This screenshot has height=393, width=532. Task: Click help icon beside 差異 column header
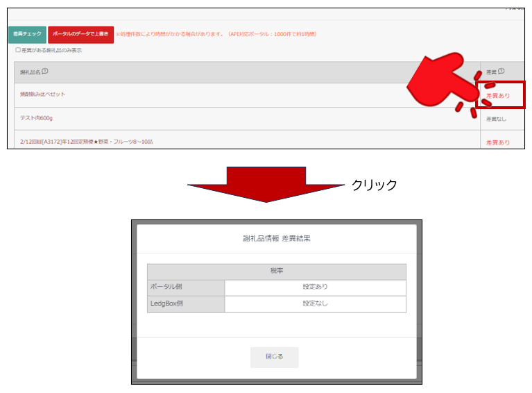[501, 72]
